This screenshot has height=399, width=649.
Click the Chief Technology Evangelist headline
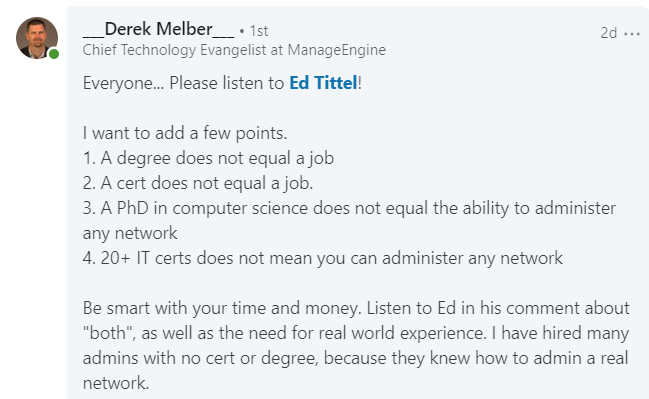click(234, 50)
